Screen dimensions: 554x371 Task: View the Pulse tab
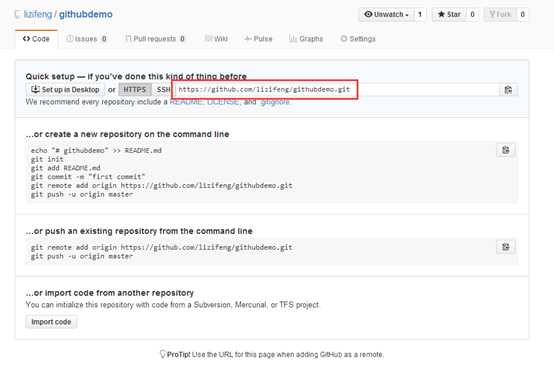[259, 39]
